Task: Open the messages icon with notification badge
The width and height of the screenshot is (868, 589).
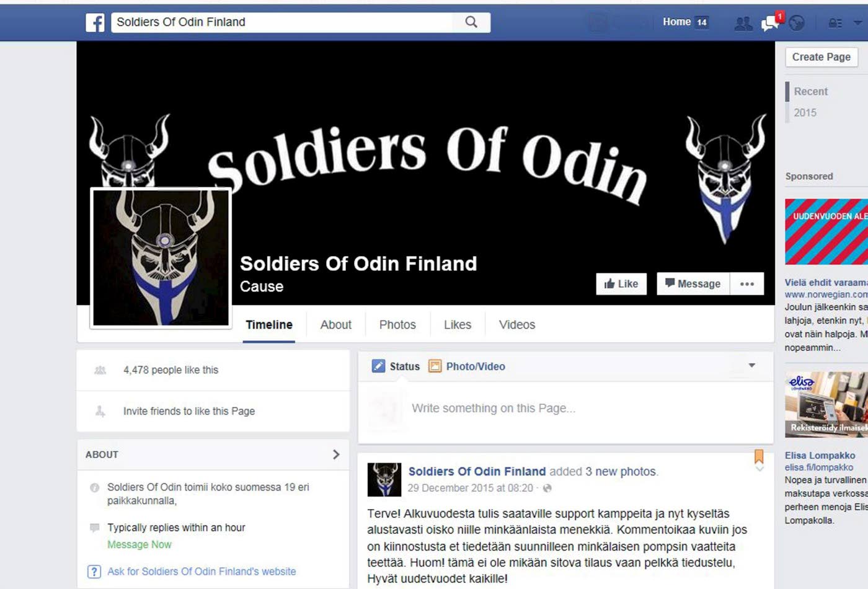Action: (x=771, y=22)
